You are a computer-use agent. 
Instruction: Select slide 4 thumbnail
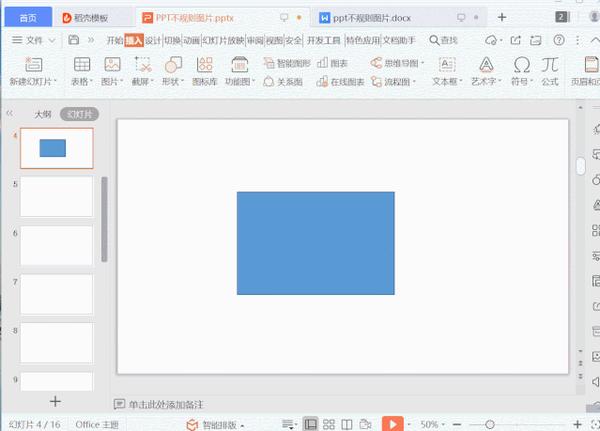tap(57, 148)
